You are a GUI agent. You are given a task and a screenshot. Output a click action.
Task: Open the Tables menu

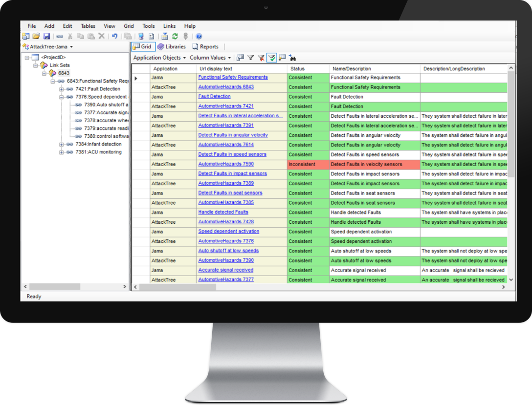[88, 26]
